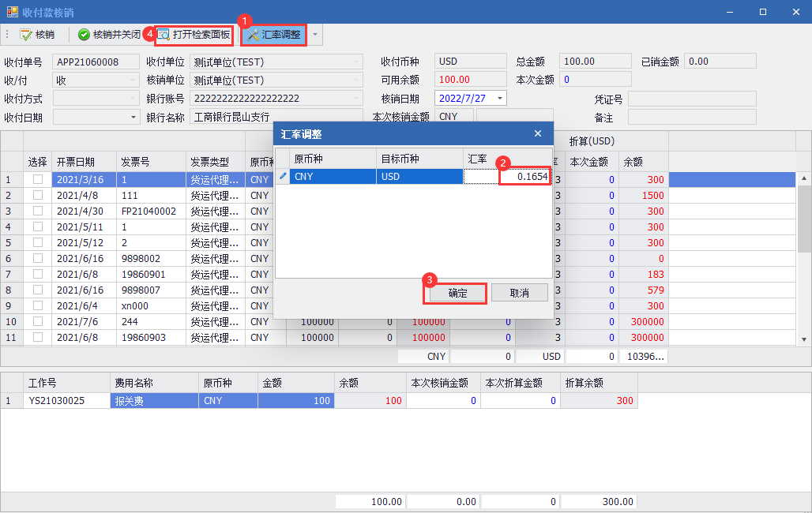Close the 汇率调整 dialog with X
812x513 pixels.
(538, 134)
